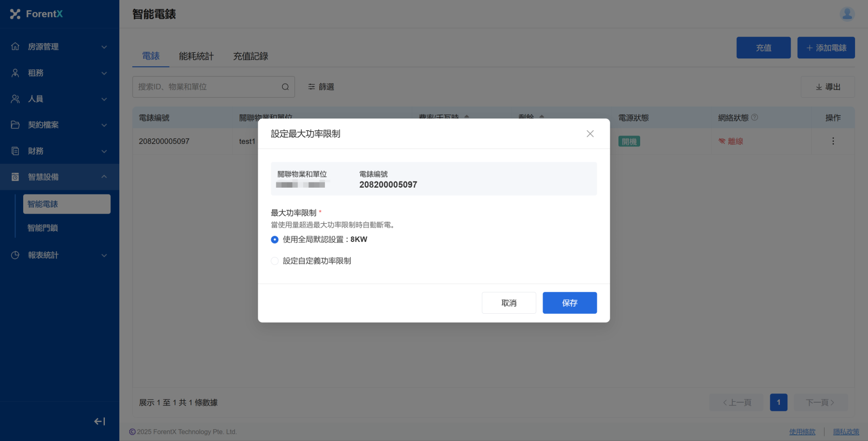Click the 保存 save button
Viewport: 868px width, 441px height.
[x=569, y=303]
